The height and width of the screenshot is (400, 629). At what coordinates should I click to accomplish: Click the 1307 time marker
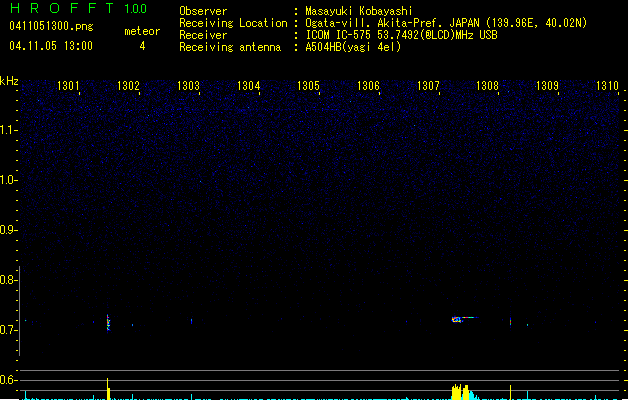tap(428, 86)
